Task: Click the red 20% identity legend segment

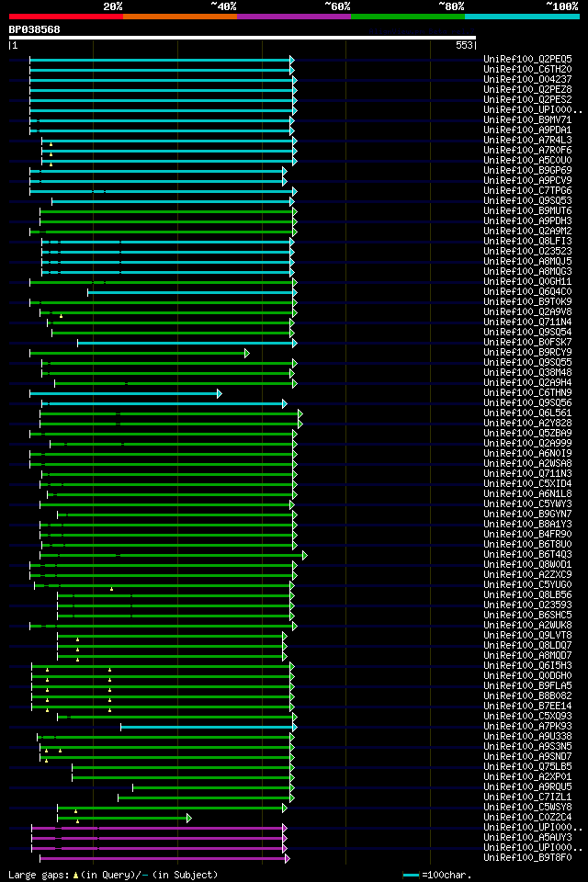Action: (66, 17)
